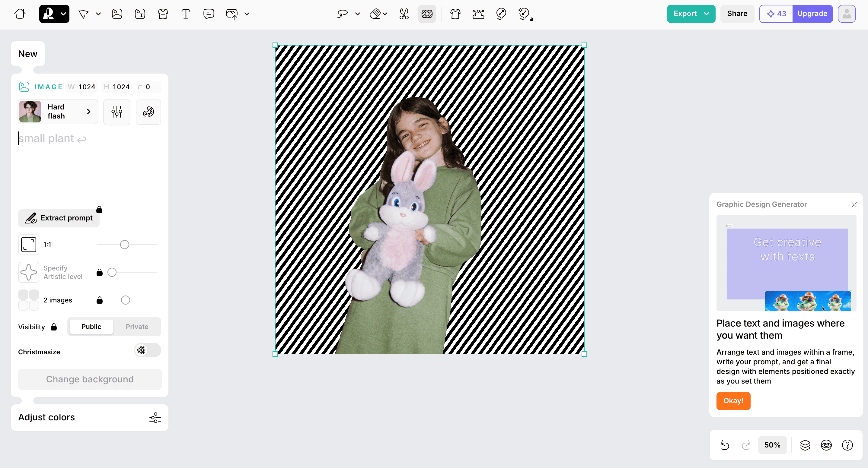Adjust the Artistic level slider
The height and width of the screenshot is (468, 868).
(112, 272)
